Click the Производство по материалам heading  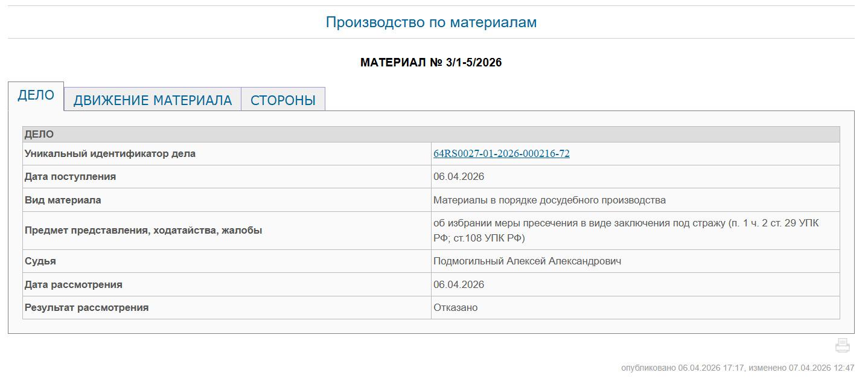coord(431,22)
